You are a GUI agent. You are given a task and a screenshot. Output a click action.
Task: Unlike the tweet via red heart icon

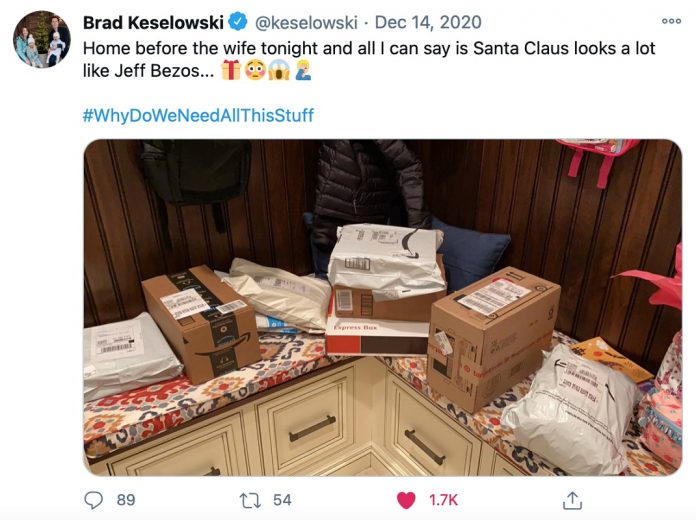(x=406, y=500)
